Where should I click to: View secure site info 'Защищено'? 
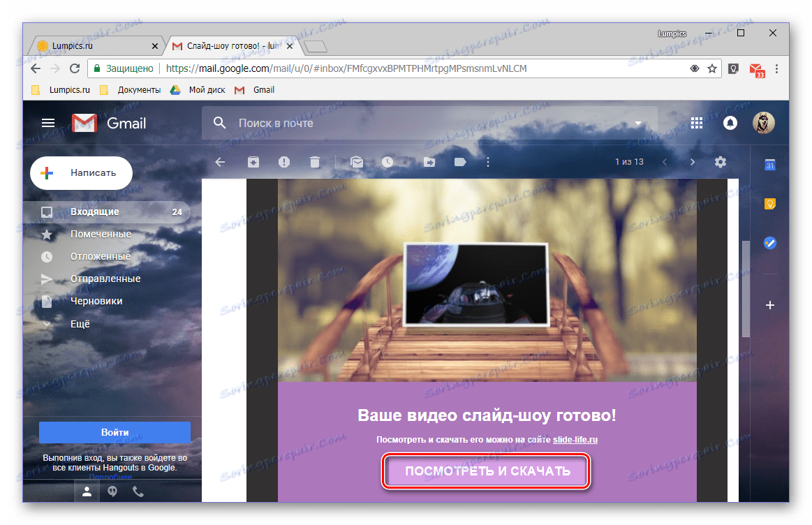(124, 68)
